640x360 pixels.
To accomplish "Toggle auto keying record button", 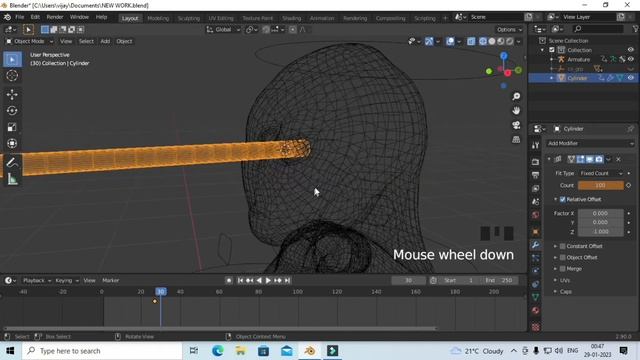I will click(229, 280).
